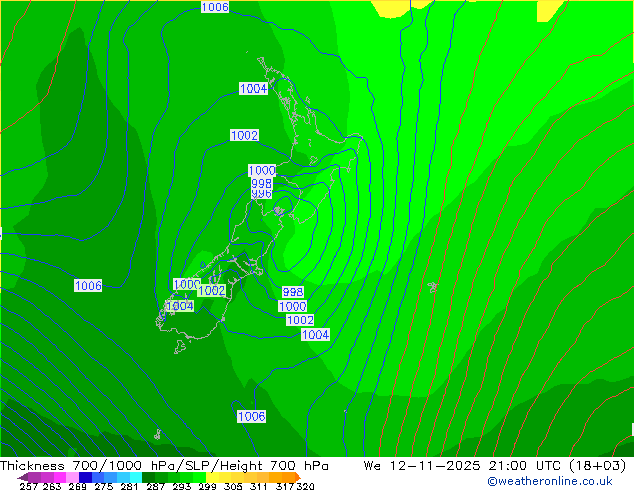Click the 317 legend value
The image size is (634, 490).
pos(285,486)
